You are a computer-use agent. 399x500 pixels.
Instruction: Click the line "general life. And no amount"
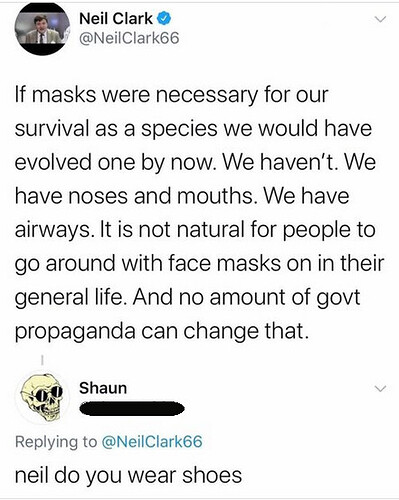click(x=187, y=297)
